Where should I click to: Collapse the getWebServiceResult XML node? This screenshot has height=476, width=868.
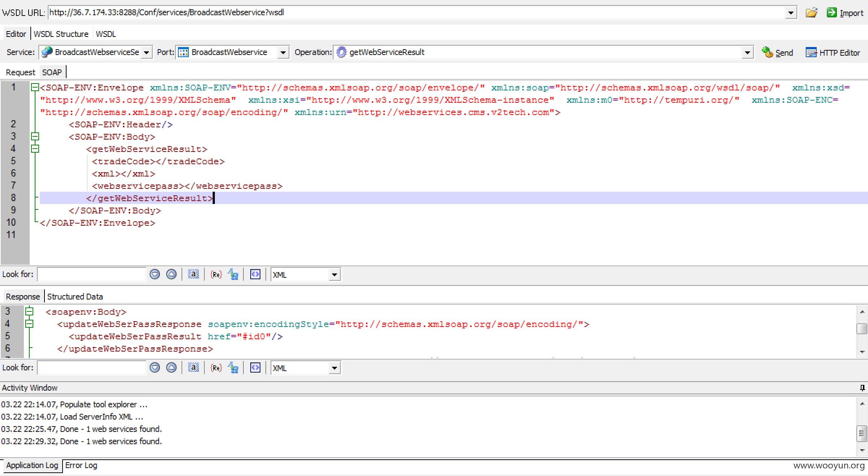click(35, 149)
